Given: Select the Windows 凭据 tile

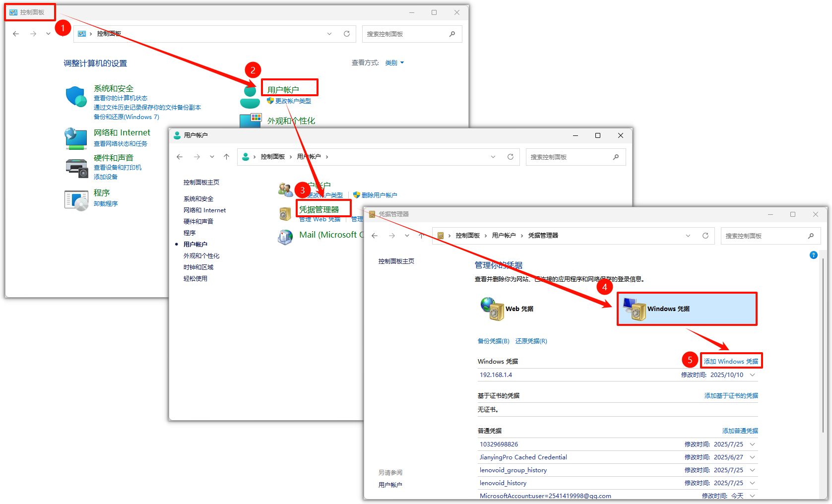Looking at the screenshot, I should click(687, 309).
